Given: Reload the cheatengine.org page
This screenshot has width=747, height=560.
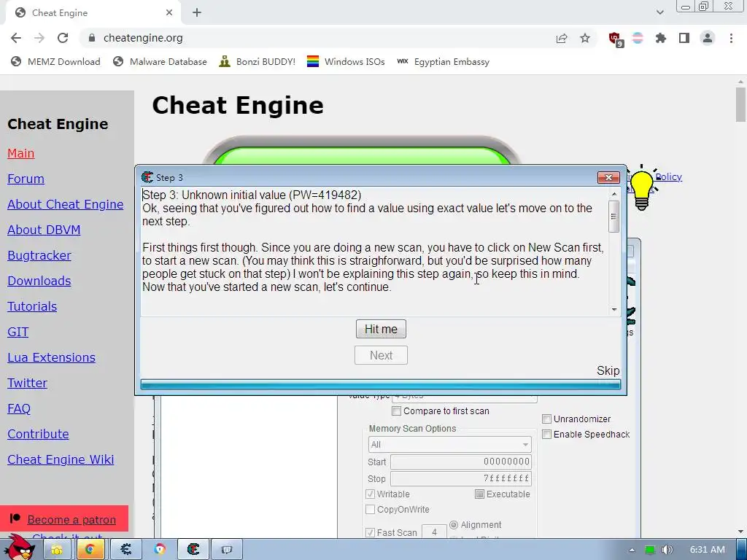Looking at the screenshot, I should pyautogui.click(x=63, y=38).
